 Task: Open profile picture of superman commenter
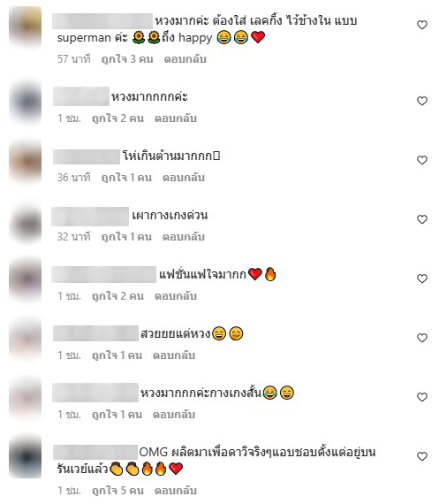tap(26, 27)
